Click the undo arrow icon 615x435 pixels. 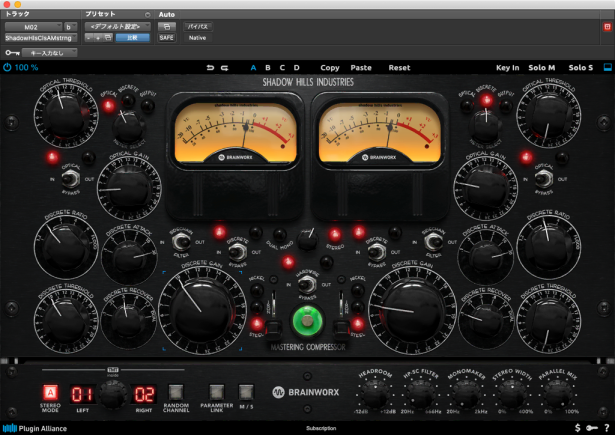[x=210, y=68]
